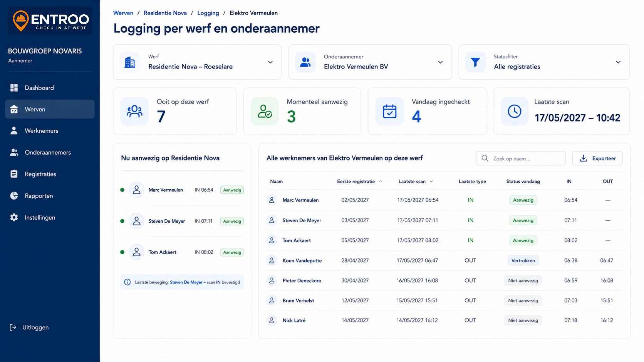This screenshot has height=362, width=644.
Task: Click the Uitloggen exit icon
Action: [13, 327]
